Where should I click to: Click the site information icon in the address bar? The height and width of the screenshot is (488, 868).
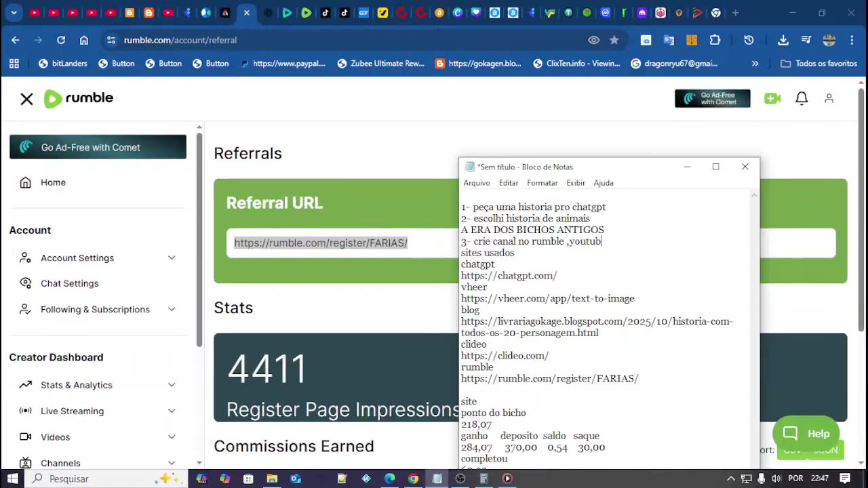pyautogui.click(x=111, y=40)
